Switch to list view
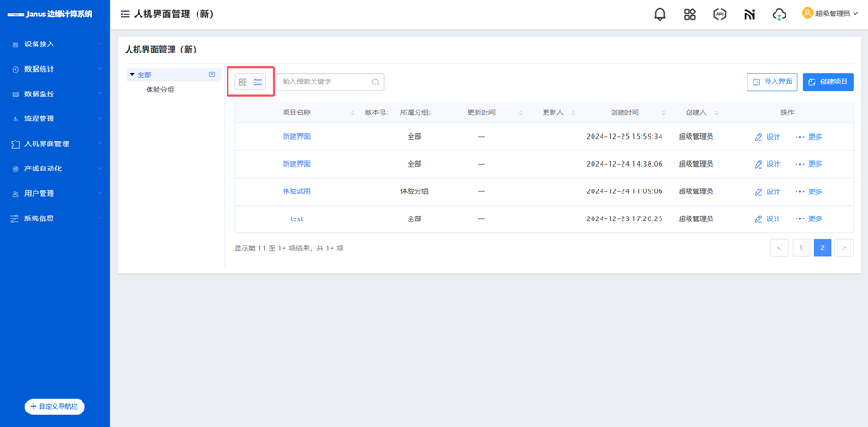 (258, 82)
